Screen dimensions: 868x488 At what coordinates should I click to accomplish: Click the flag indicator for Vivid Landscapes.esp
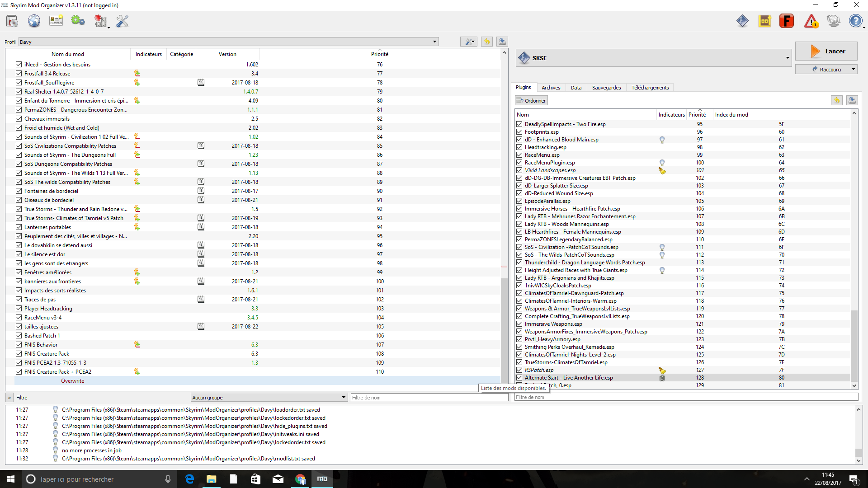pyautogui.click(x=662, y=170)
